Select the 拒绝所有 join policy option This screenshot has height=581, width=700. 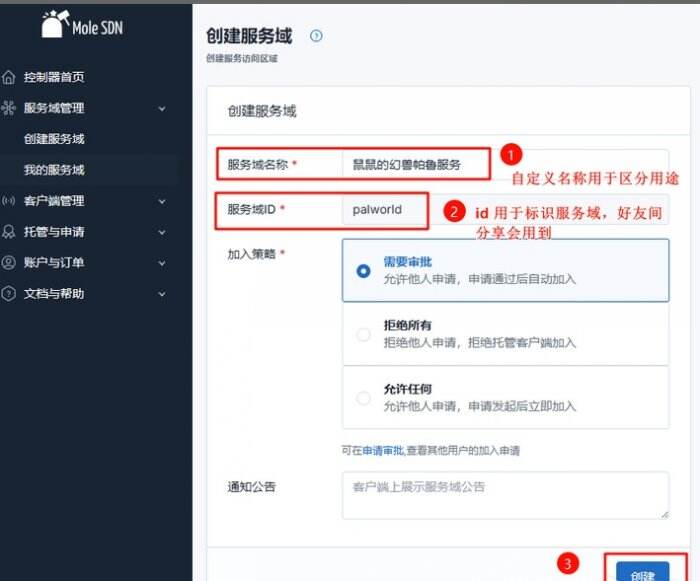tap(364, 334)
